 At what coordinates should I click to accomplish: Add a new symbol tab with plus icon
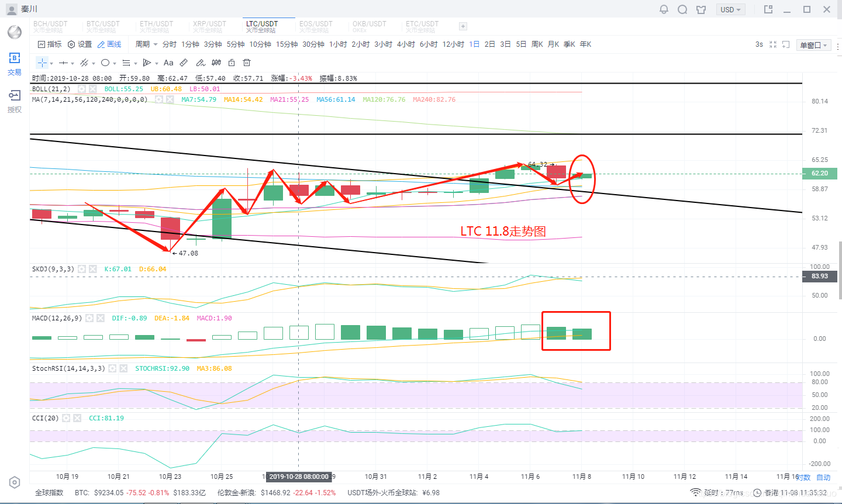[463, 26]
